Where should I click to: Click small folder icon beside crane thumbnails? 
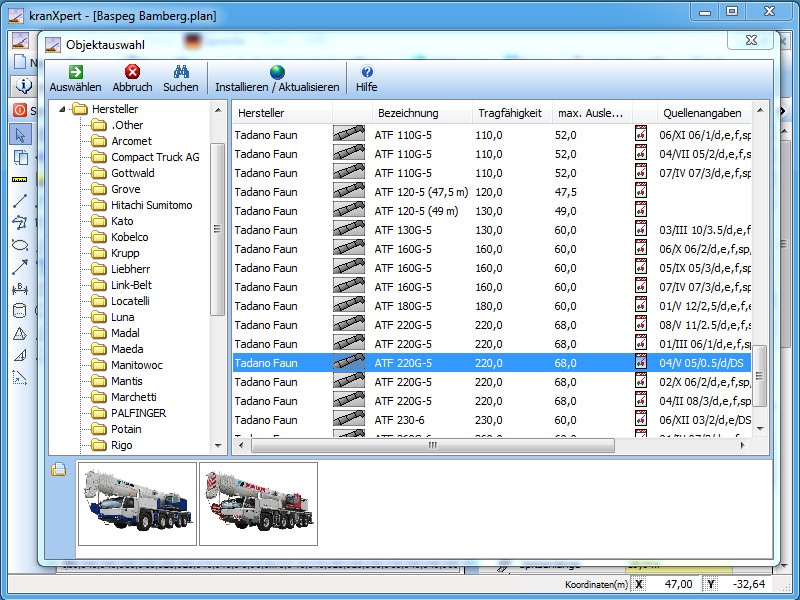click(59, 470)
